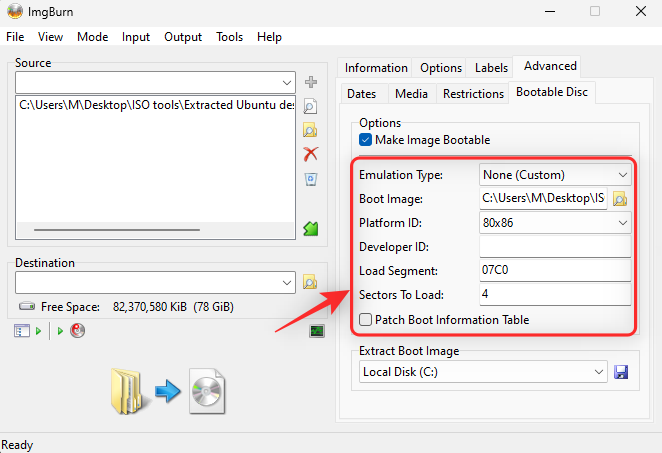
Task: Click browse for a file icon
Action: (x=310, y=106)
